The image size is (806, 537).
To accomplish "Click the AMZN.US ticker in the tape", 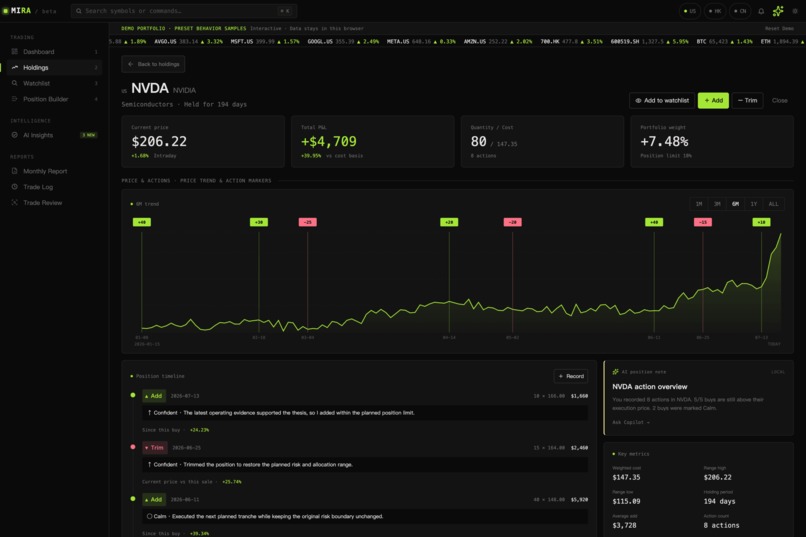I will click(498, 42).
